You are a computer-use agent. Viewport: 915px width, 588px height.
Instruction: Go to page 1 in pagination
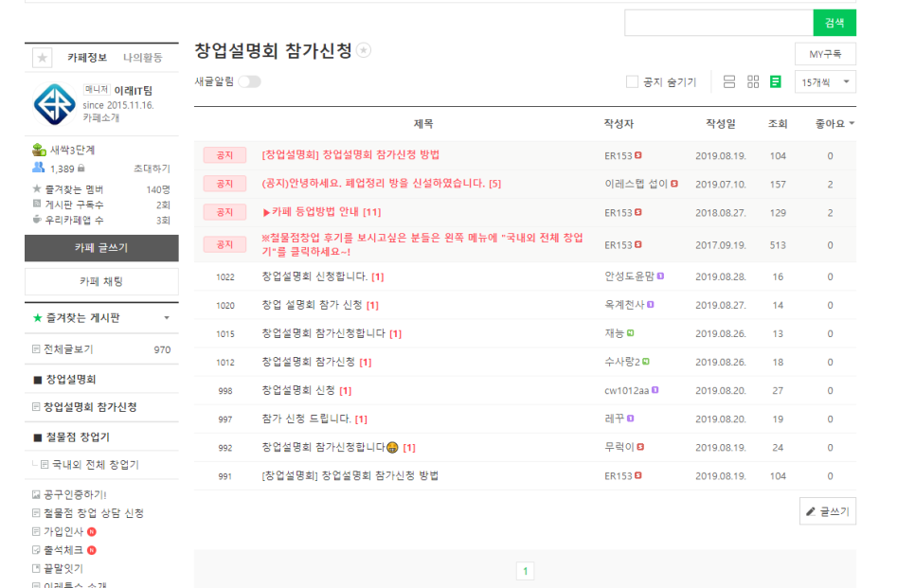pos(525,572)
